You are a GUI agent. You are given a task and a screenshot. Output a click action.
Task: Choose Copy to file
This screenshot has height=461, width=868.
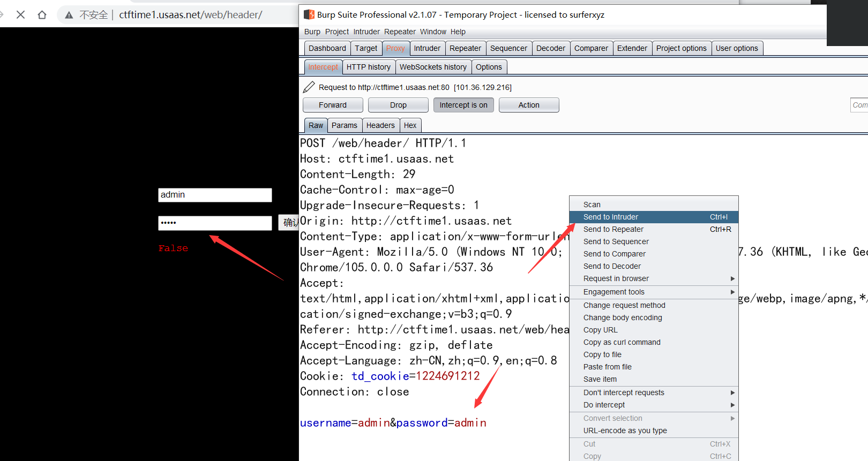[654, 354]
